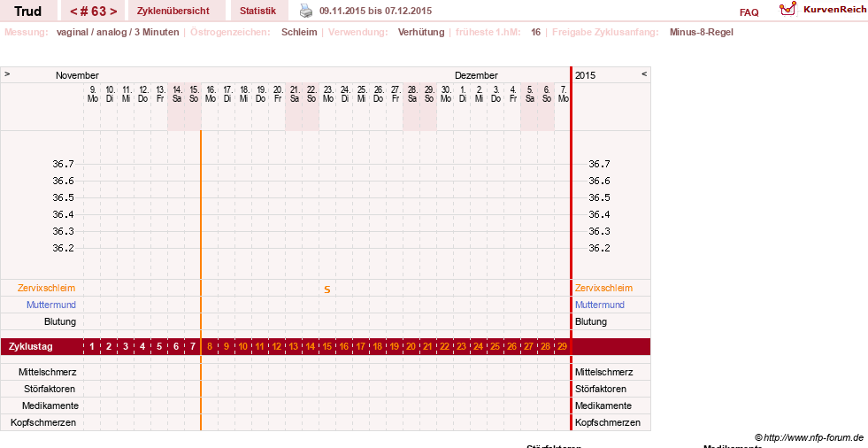This screenshot has height=448, width=868.
Task: Click the date 1. Di column header
Action: 462,94
